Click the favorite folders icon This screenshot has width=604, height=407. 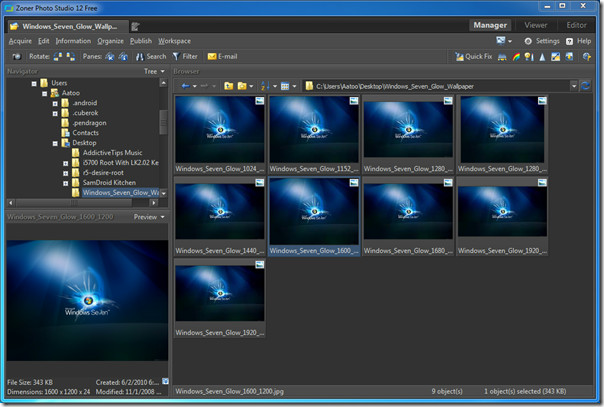pyautogui.click(x=242, y=86)
